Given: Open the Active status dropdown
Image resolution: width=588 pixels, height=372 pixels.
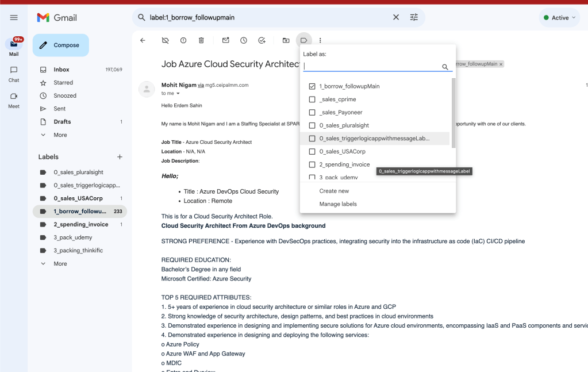Looking at the screenshot, I should pos(559,18).
